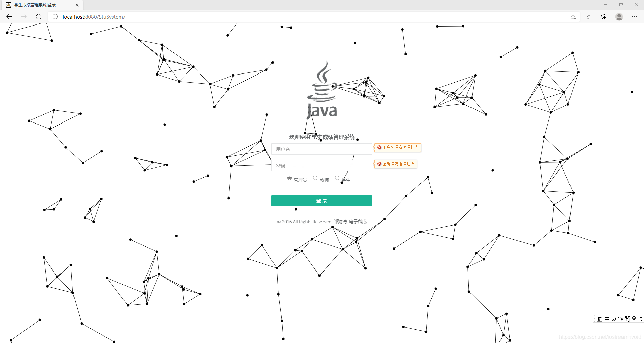Select the 学生成绩管理系统|登录 tab
644x343 pixels.
[42, 5]
